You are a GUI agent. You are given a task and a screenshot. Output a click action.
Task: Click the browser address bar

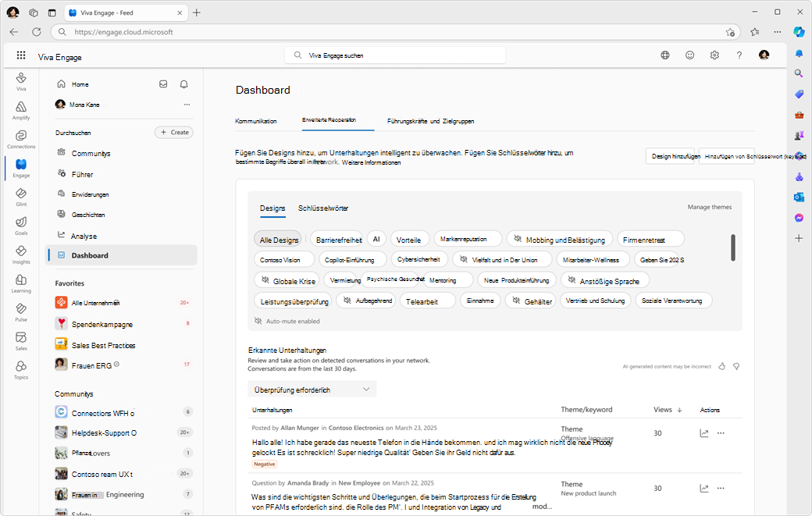pos(395,31)
